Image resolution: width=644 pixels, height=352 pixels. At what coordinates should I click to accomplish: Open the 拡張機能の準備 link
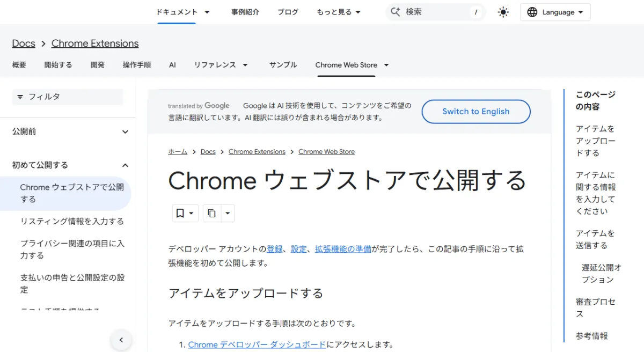coord(343,249)
